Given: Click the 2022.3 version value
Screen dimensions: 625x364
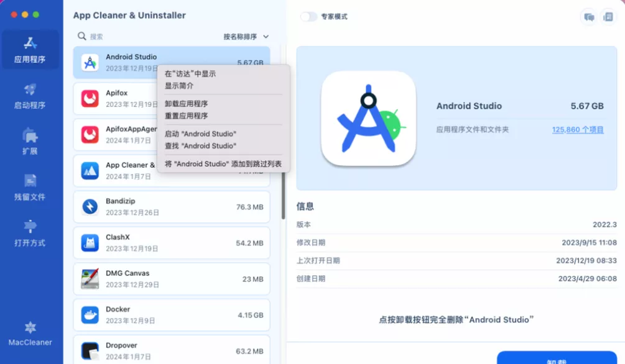Looking at the screenshot, I should tap(604, 225).
